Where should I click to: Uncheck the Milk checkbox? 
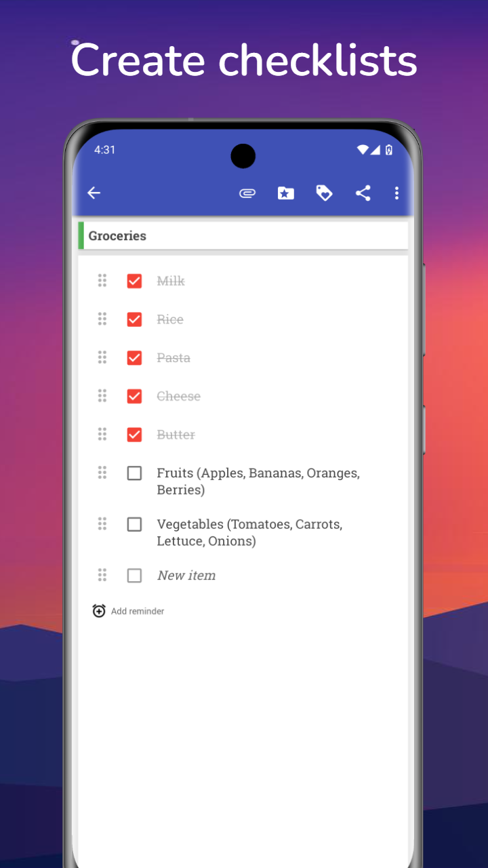(x=134, y=281)
